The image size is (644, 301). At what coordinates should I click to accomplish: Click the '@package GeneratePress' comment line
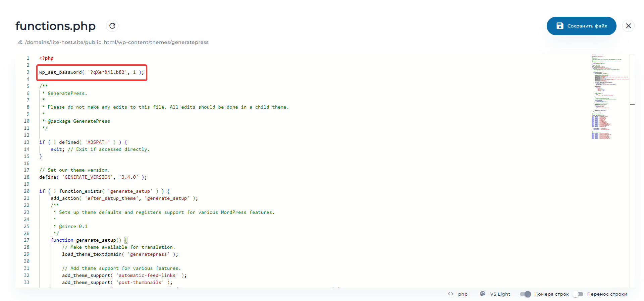pyautogui.click(x=76, y=121)
